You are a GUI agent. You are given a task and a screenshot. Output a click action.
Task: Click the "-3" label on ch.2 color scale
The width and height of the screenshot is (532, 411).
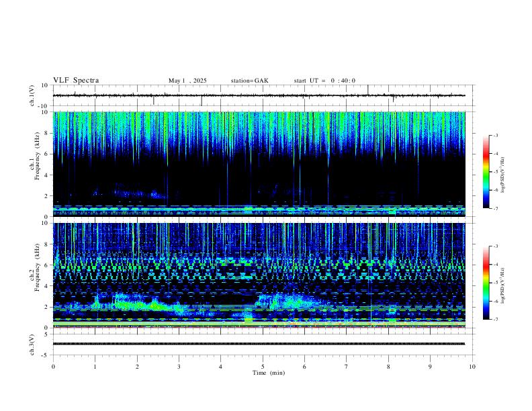[496, 246]
